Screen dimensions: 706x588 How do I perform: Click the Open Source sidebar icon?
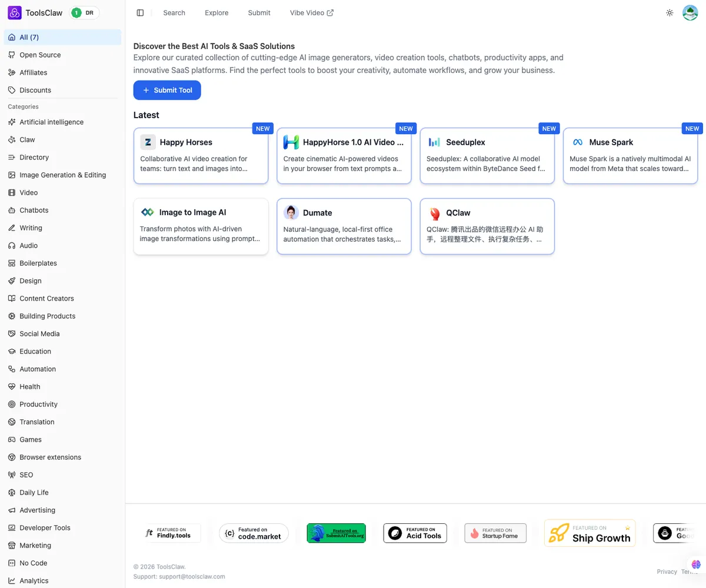[12, 55]
